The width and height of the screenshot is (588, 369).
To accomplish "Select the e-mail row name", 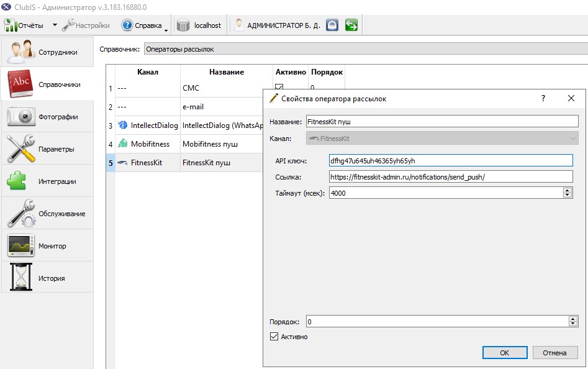I will (193, 107).
